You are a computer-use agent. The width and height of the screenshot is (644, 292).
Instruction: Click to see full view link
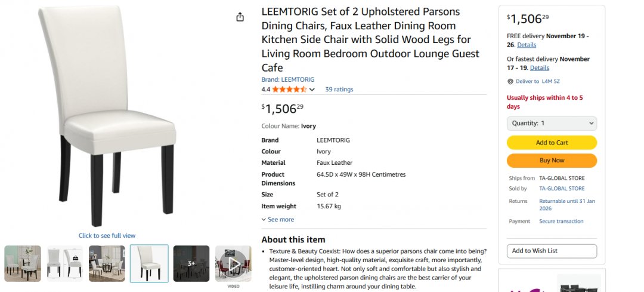coord(107,235)
